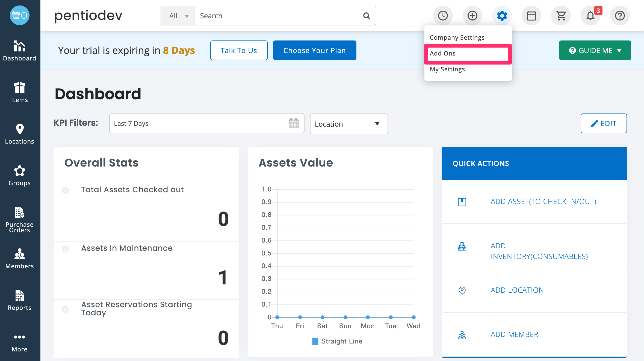Open the clock history icon
The image size is (644, 361).
pyautogui.click(x=443, y=16)
